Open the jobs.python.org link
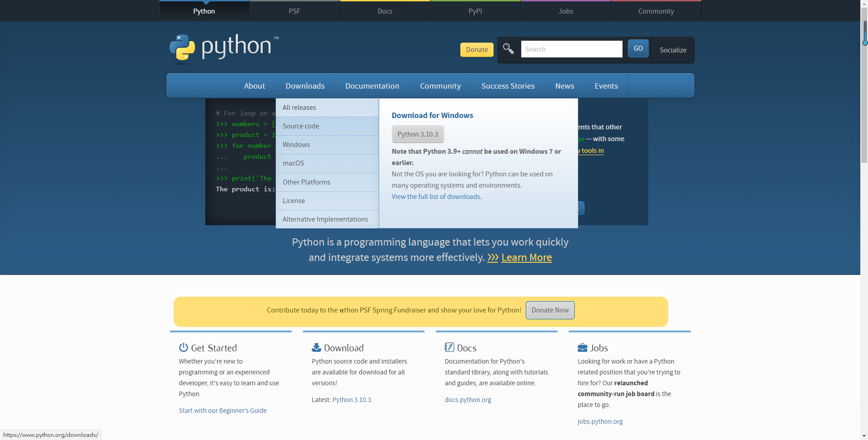 pos(600,421)
